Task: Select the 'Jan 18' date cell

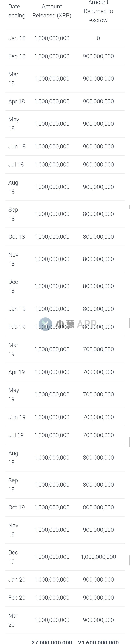Action: pyautogui.click(x=17, y=38)
